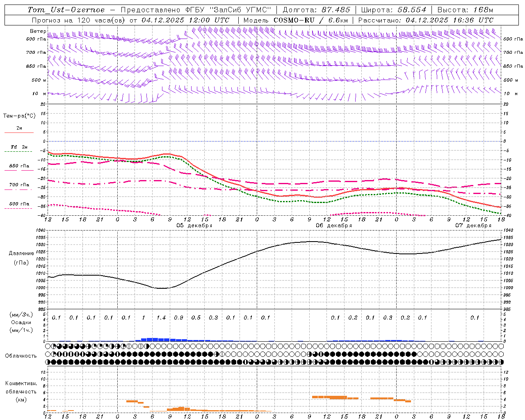Click the 700 гПа temperature legend entry

click(x=19, y=185)
